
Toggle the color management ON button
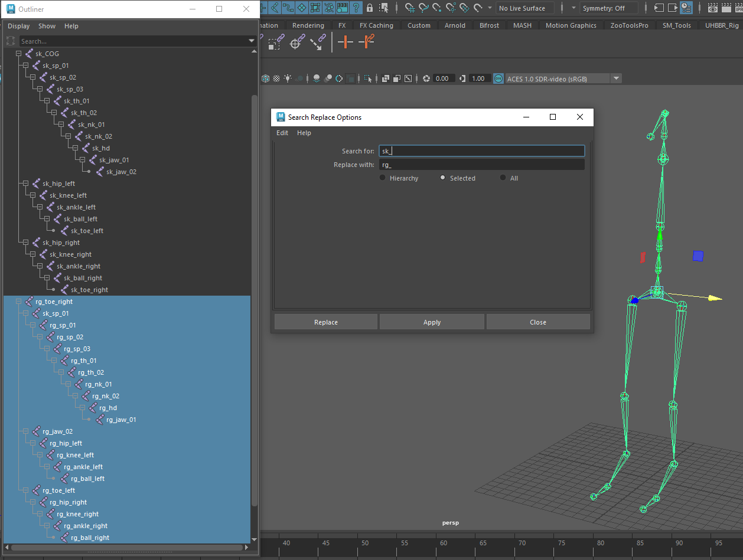498,78
